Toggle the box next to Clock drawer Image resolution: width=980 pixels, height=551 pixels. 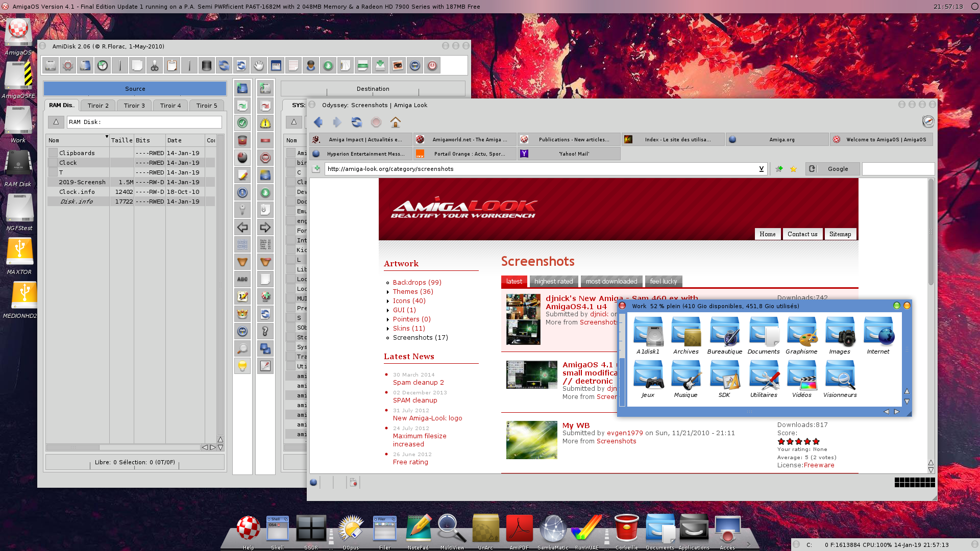tap(53, 162)
